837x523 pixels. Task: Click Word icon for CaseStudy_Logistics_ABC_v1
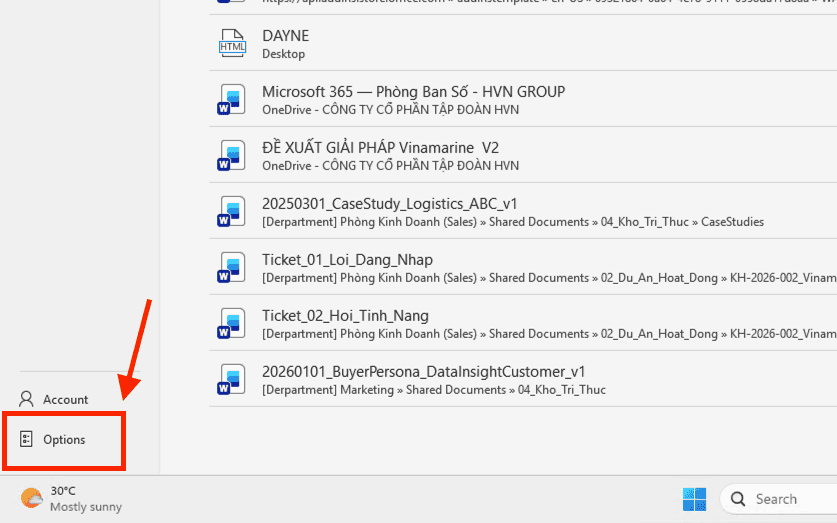click(232, 211)
